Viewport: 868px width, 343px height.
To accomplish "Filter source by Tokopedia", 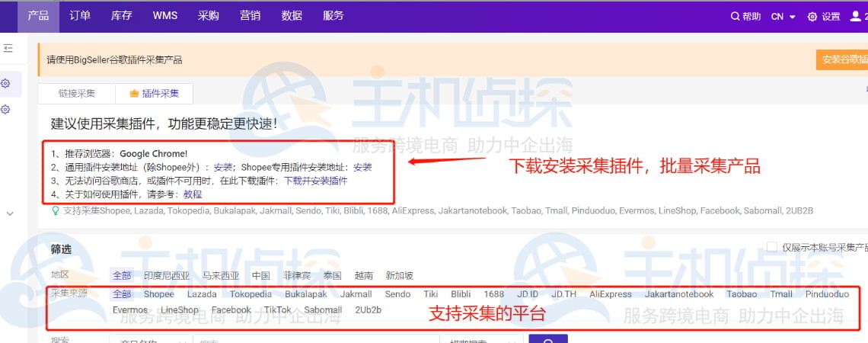I will pos(251,294).
